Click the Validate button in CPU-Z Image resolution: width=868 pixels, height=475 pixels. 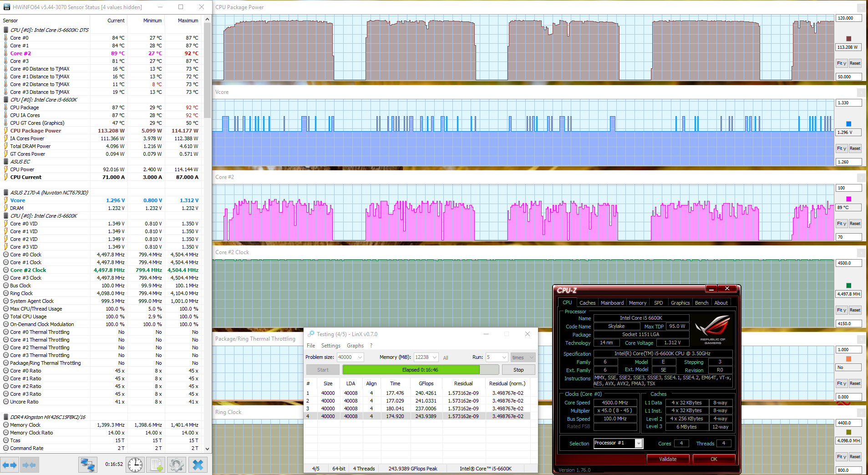tap(668, 459)
